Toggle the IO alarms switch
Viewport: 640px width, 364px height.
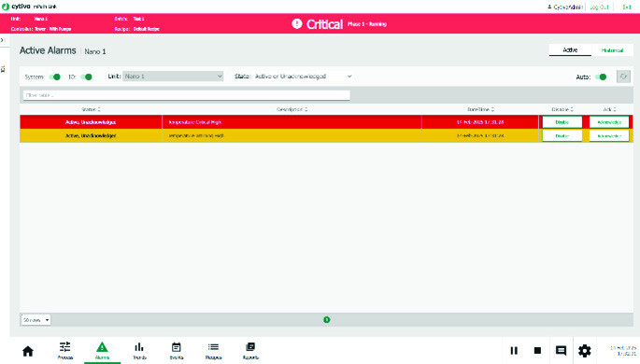pyautogui.click(x=86, y=77)
